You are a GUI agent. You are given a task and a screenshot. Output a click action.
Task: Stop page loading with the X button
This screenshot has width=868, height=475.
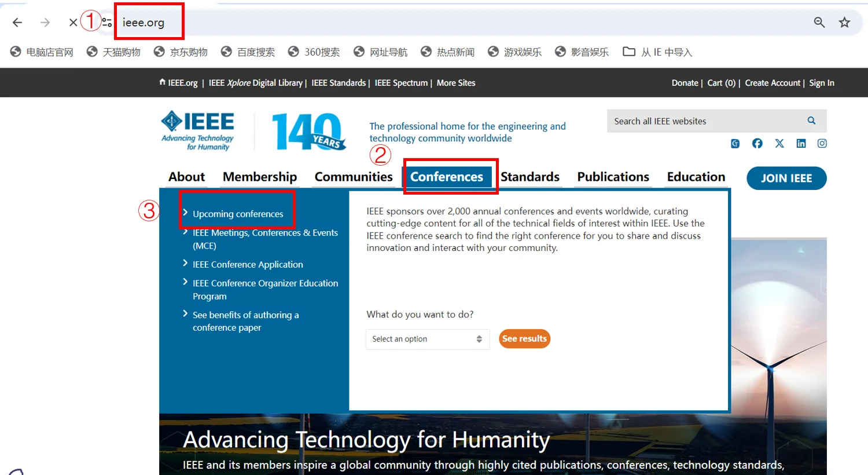73,23
